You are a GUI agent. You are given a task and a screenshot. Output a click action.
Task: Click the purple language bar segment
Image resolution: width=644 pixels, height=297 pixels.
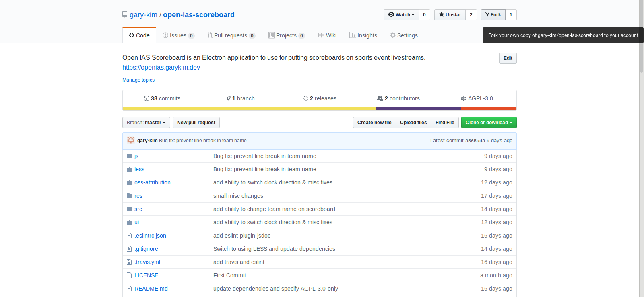click(419, 109)
